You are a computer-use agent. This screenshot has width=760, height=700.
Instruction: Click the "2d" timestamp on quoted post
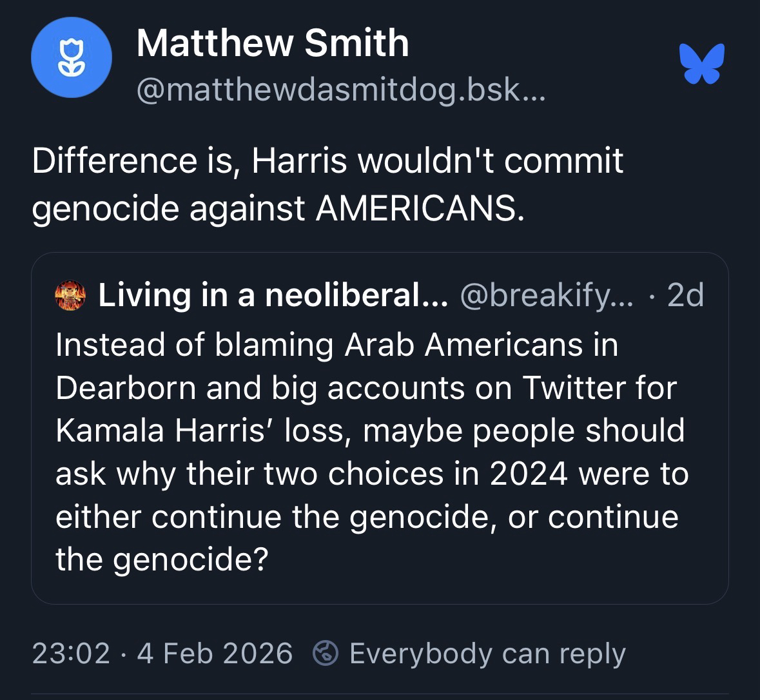tap(685, 296)
